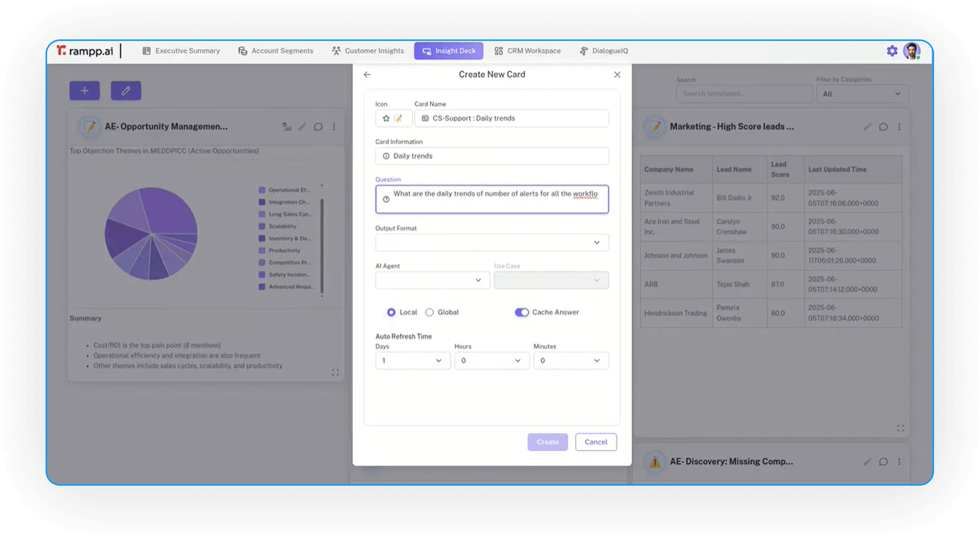The width and height of the screenshot is (980, 536).
Task: Click the pie chart on AE-Opportunity card
Action: tap(151, 233)
